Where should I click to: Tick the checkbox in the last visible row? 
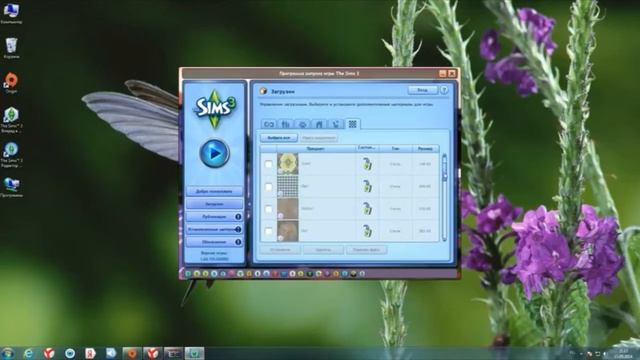(269, 231)
